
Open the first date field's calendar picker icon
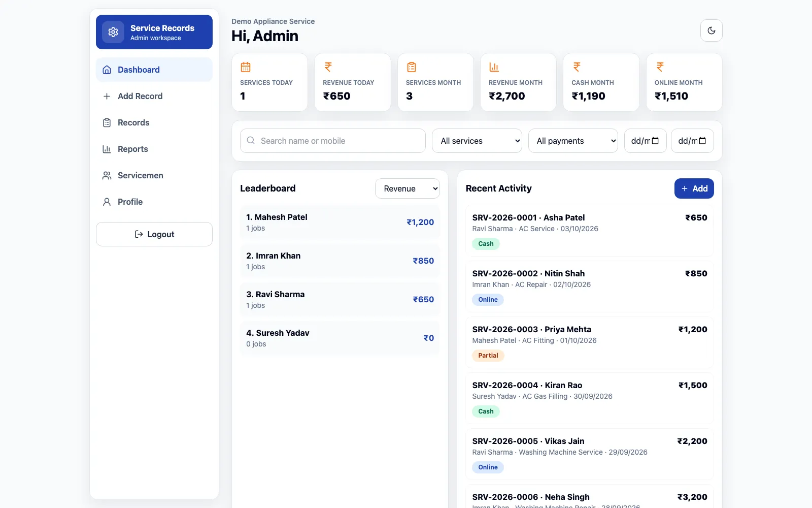655,141
